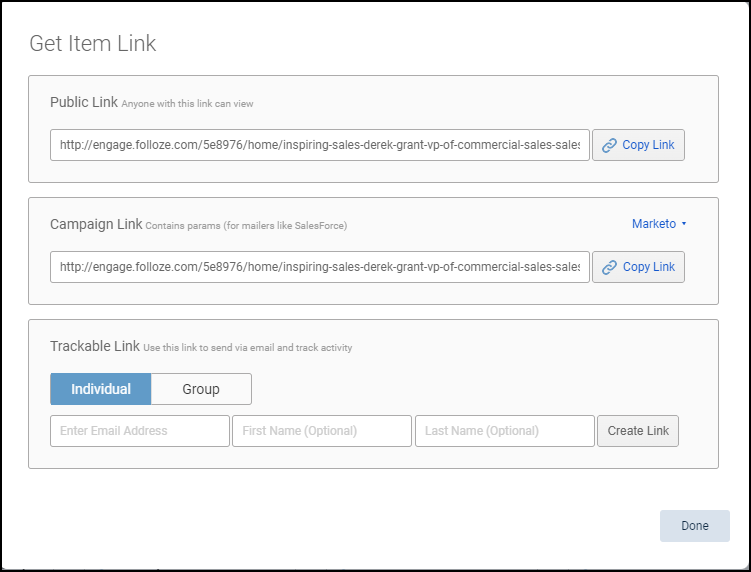Click the chain icon beside the Public Link URL
The image size is (751, 572).
tap(609, 145)
